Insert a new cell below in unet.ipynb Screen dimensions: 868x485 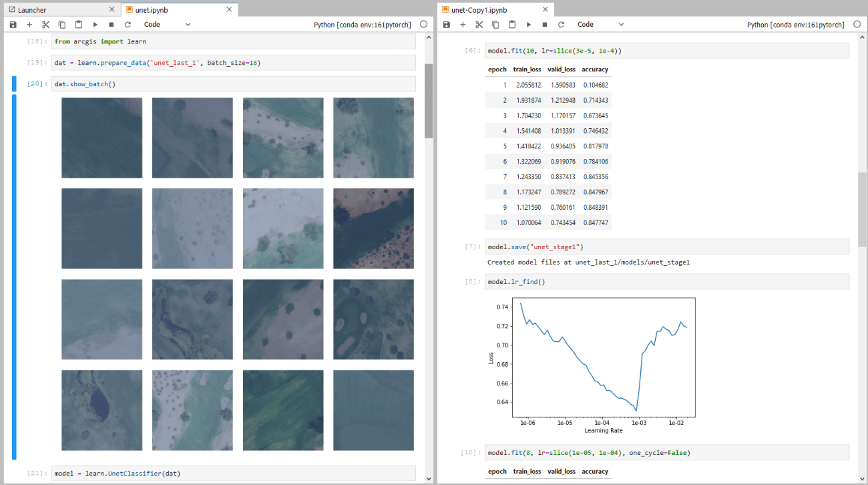29,25
